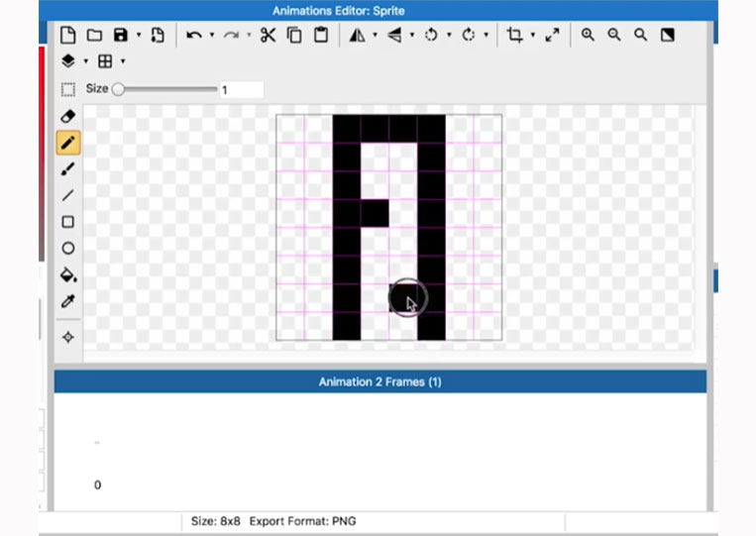Copy the selection to clipboard
The width and height of the screenshot is (756, 536).
pos(294,35)
